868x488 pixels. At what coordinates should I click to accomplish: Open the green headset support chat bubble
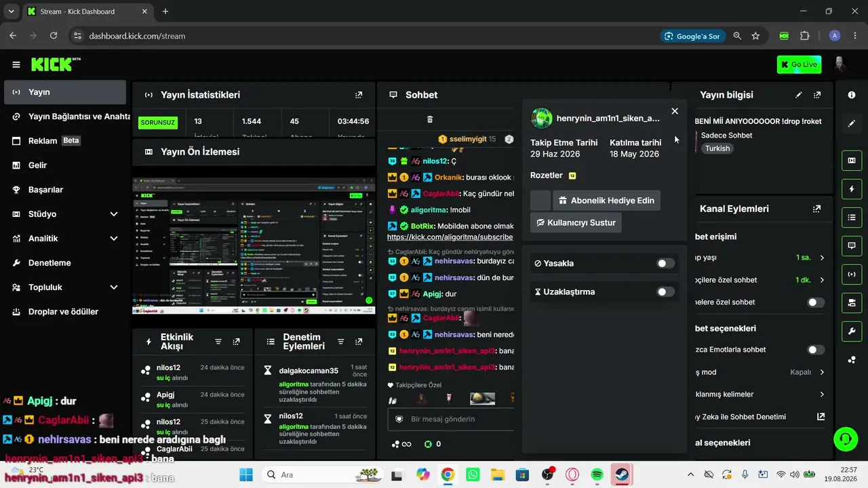(x=845, y=439)
